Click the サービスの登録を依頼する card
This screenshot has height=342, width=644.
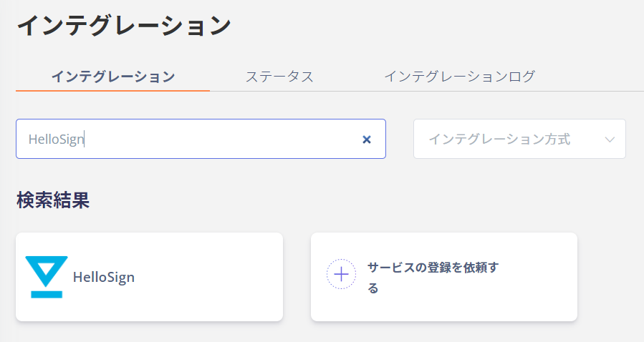[444, 277]
